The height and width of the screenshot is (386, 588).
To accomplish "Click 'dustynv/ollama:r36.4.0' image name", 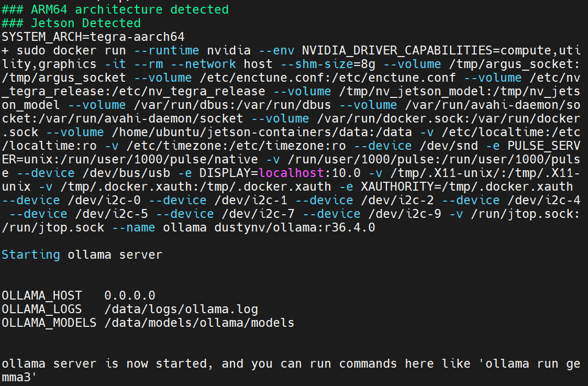I will tap(295, 228).
